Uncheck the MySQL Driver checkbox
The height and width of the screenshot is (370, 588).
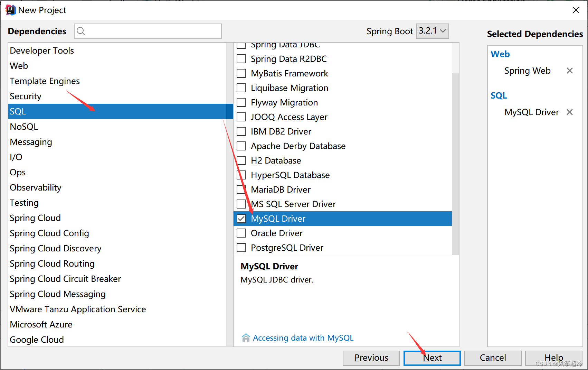[241, 219]
